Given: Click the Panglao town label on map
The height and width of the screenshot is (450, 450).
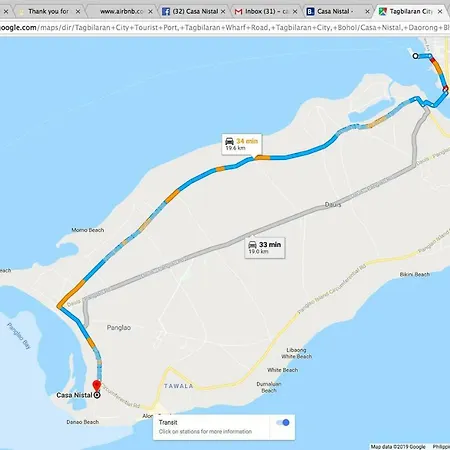Looking at the screenshot, I should click(x=119, y=328).
